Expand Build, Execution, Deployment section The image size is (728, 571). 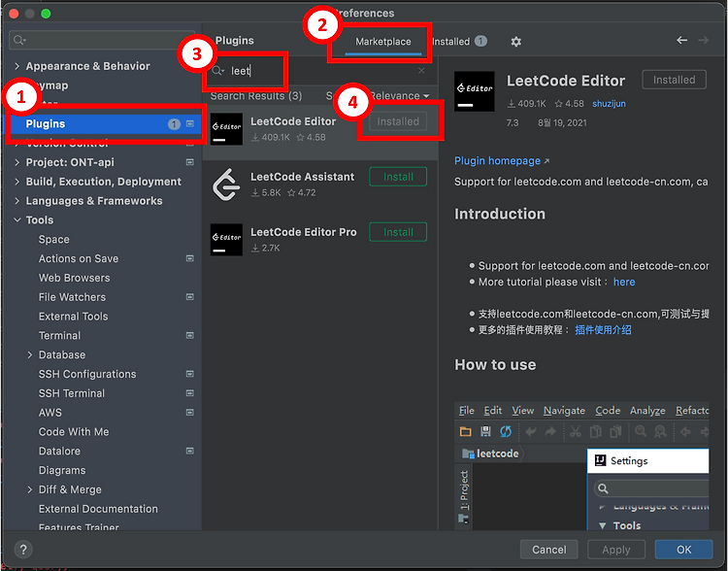point(17,182)
